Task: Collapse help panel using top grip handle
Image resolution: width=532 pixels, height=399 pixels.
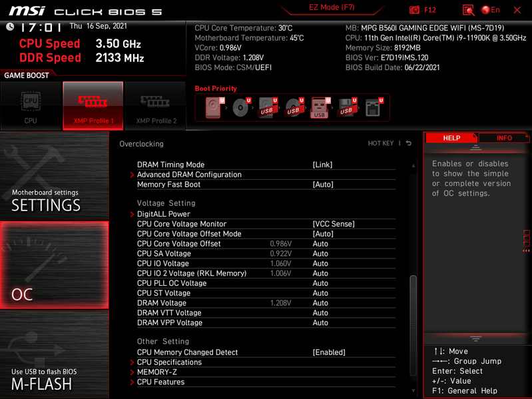Action: pos(475,147)
